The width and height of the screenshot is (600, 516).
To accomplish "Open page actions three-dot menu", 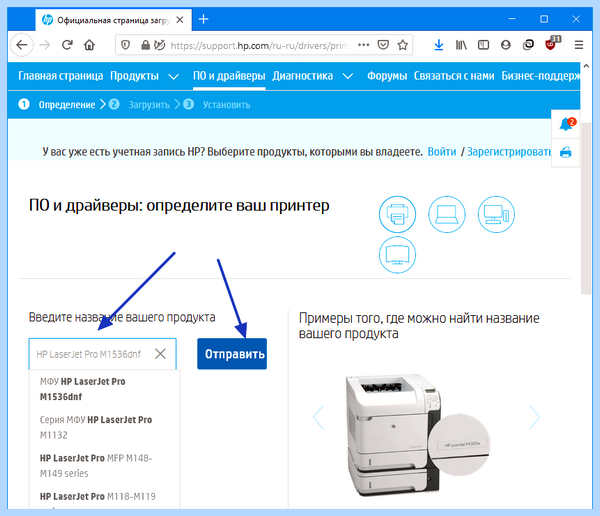I will [x=364, y=45].
